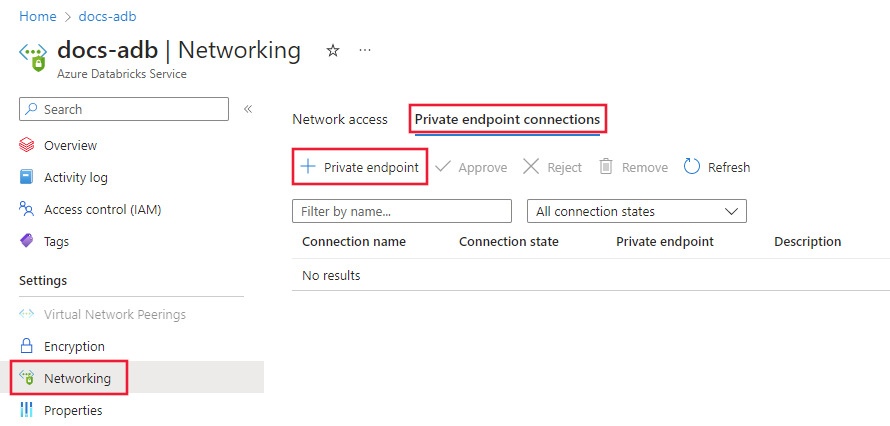Click the Refresh icon
Screen dimensions: 890x426
[692, 167]
